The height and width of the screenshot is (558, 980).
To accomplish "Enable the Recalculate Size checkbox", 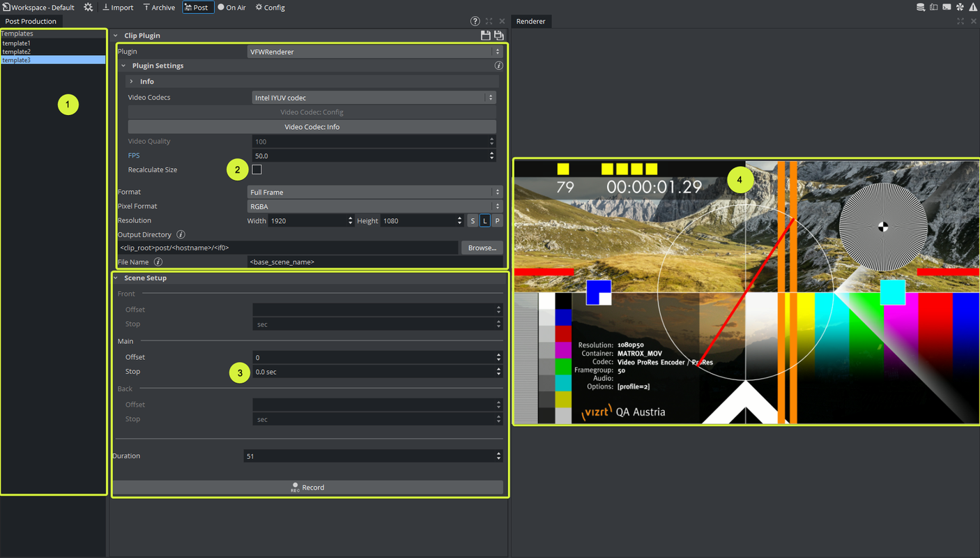I will click(x=257, y=169).
